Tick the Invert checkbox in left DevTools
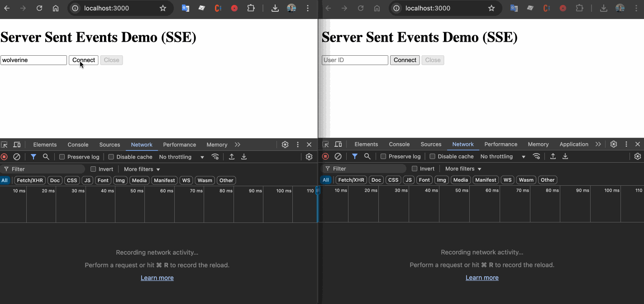 point(93,169)
